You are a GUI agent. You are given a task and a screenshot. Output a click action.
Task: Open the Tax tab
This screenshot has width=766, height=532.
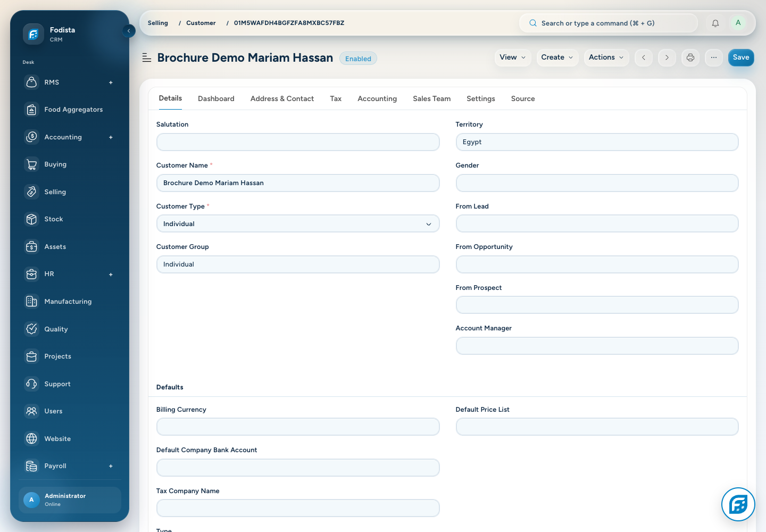[336, 98]
